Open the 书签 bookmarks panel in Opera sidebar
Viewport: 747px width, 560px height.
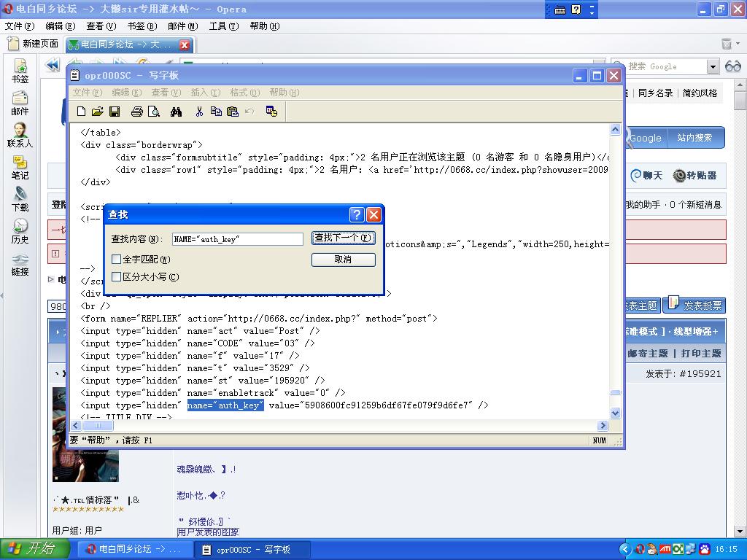(x=20, y=71)
